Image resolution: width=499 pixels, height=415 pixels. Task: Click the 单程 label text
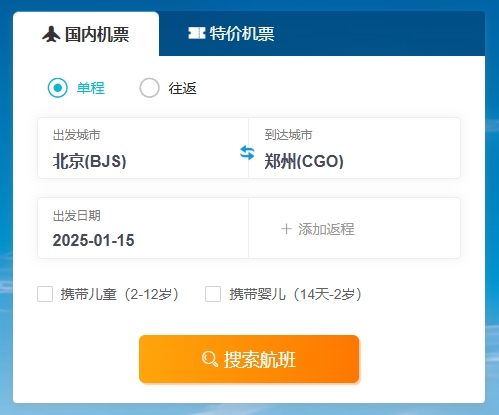[91, 88]
